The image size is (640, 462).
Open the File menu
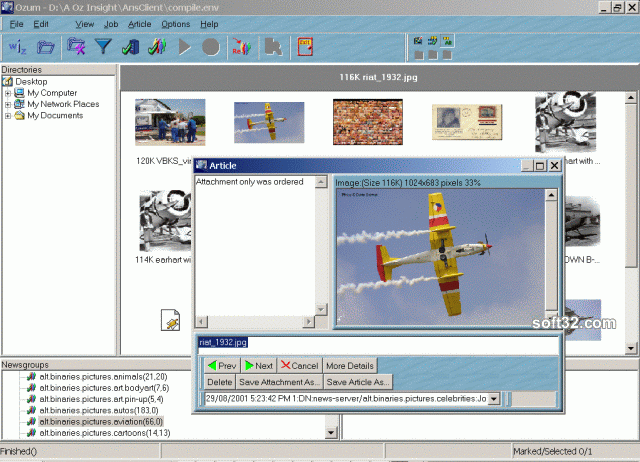click(16, 24)
